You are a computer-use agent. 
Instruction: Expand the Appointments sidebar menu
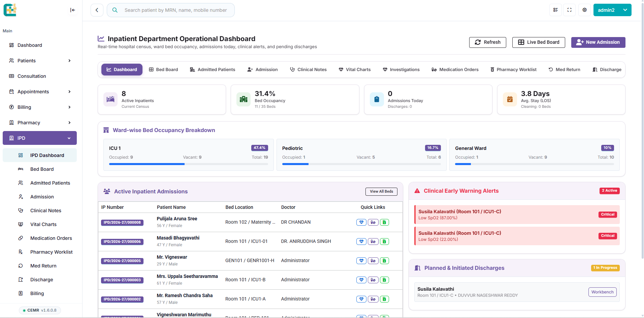click(x=40, y=92)
